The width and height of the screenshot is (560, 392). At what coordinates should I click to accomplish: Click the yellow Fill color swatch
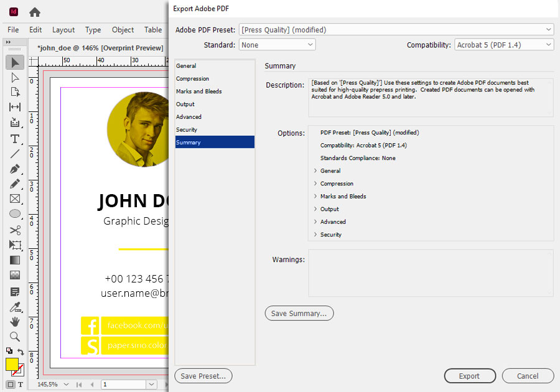pos(12,364)
